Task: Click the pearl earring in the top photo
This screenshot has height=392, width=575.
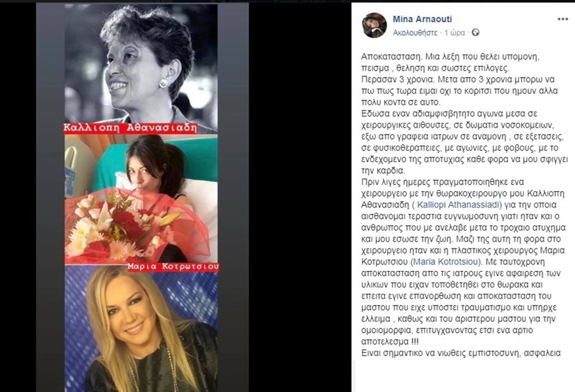Action: pyautogui.click(x=163, y=83)
